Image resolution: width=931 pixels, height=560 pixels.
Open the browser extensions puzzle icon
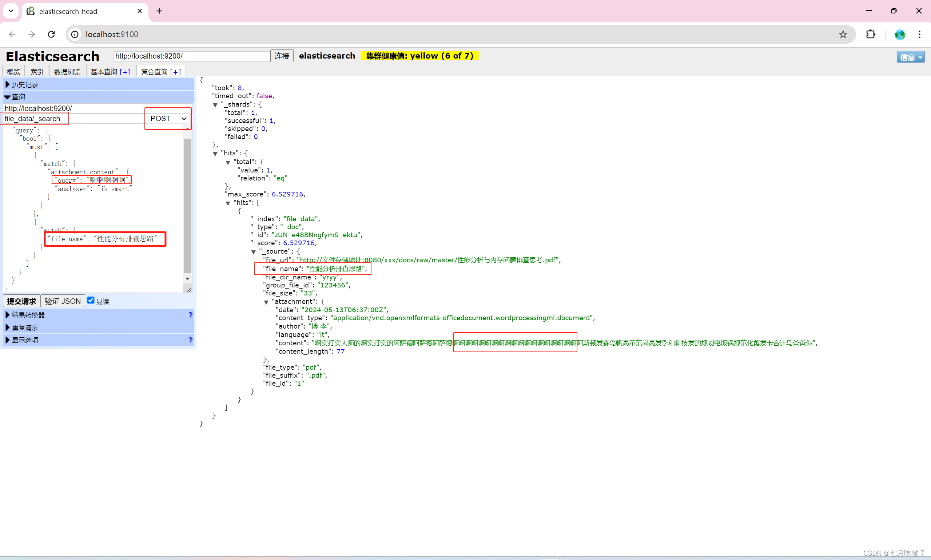871,34
